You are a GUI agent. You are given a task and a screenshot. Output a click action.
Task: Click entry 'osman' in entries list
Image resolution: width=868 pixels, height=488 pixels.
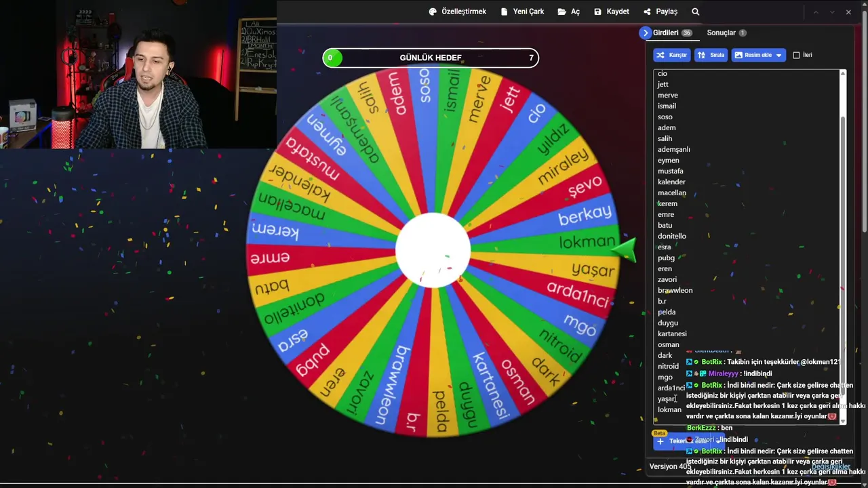pos(668,344)
